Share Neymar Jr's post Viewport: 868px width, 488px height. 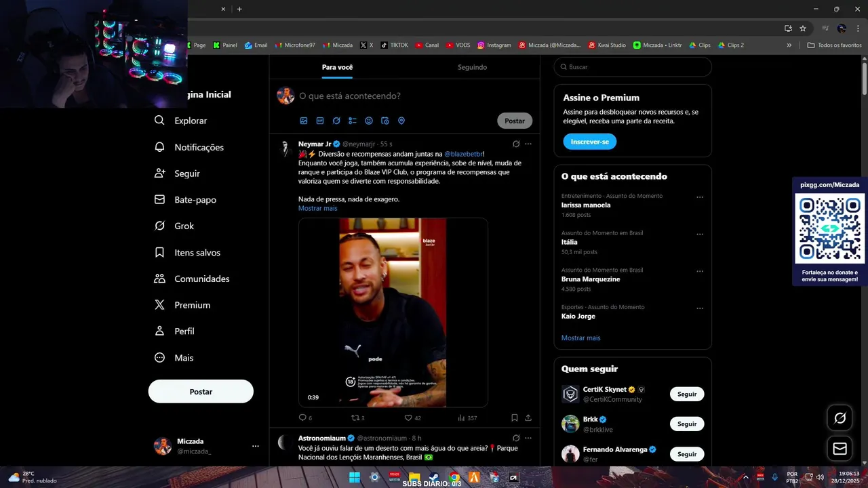tap(528, 418)
